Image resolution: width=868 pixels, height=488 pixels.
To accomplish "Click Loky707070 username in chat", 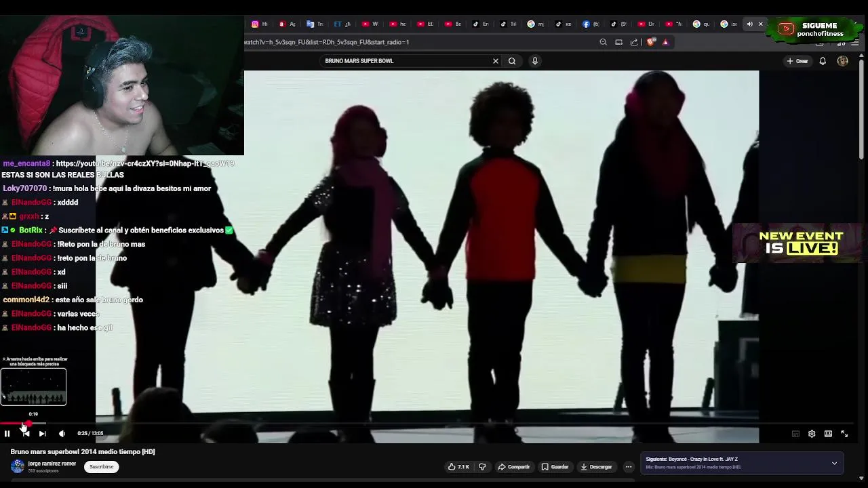I will pyautogui.click(x=25, y=188).
